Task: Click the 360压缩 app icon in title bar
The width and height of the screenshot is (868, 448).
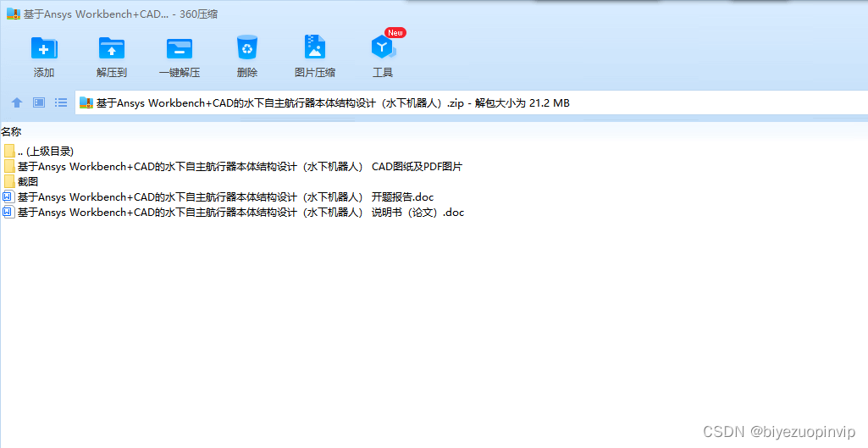Action: coord(14,14)
